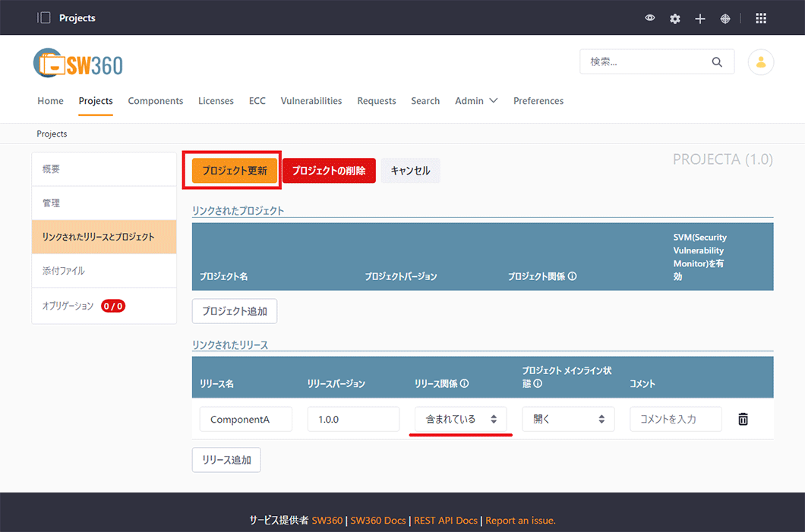Open the apps grid icon
Image resolution: width=805 pixels, height=532 pixels.
pos(761,18)
